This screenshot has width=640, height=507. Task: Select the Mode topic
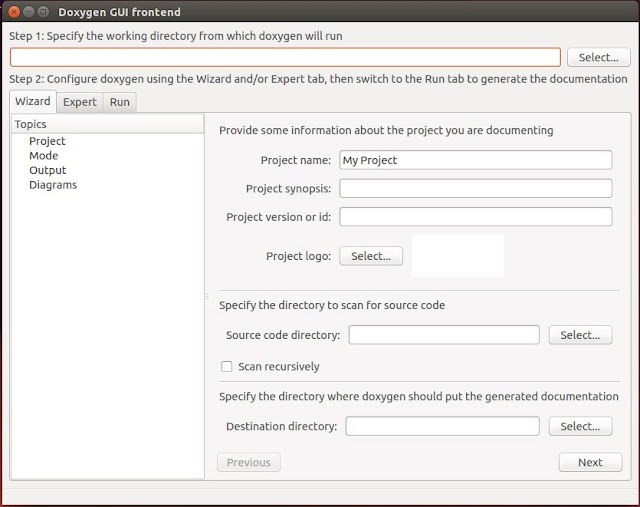point(44,156)
